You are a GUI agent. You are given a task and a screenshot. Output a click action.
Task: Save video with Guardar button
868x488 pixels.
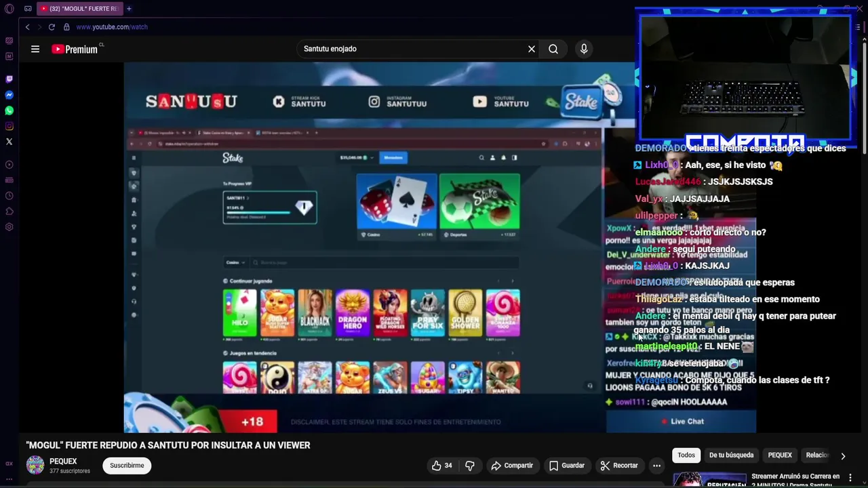567,466
